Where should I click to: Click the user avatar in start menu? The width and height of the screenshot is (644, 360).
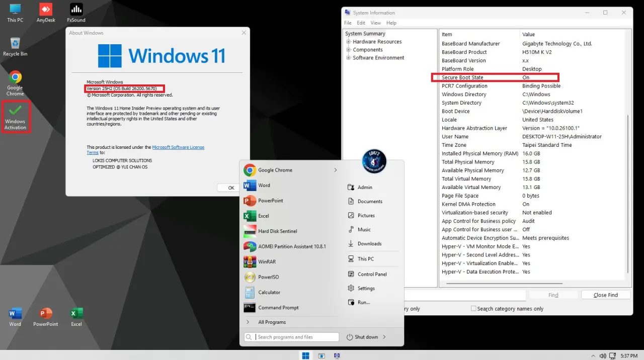(x=374, y=161)
